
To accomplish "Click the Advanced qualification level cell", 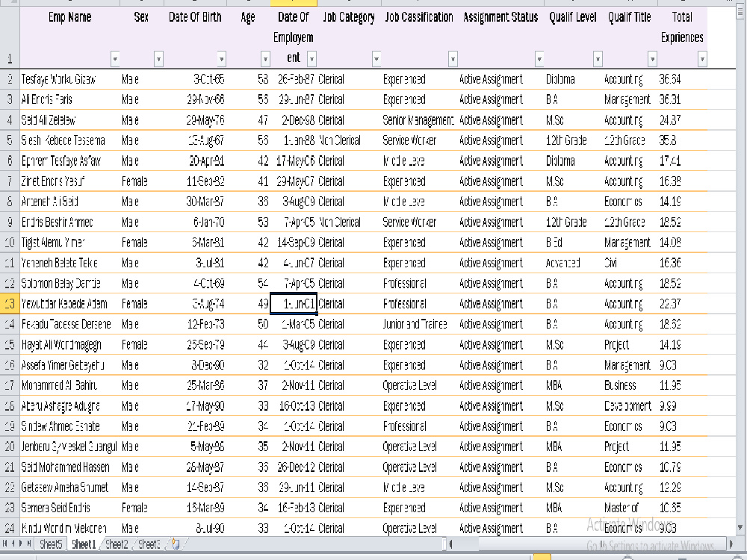I will tap(572, 263).
